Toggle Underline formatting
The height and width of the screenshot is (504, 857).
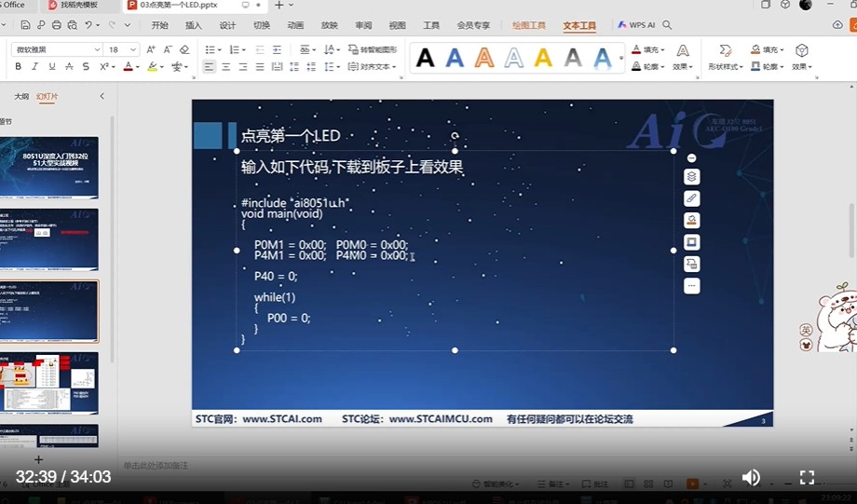52,67
